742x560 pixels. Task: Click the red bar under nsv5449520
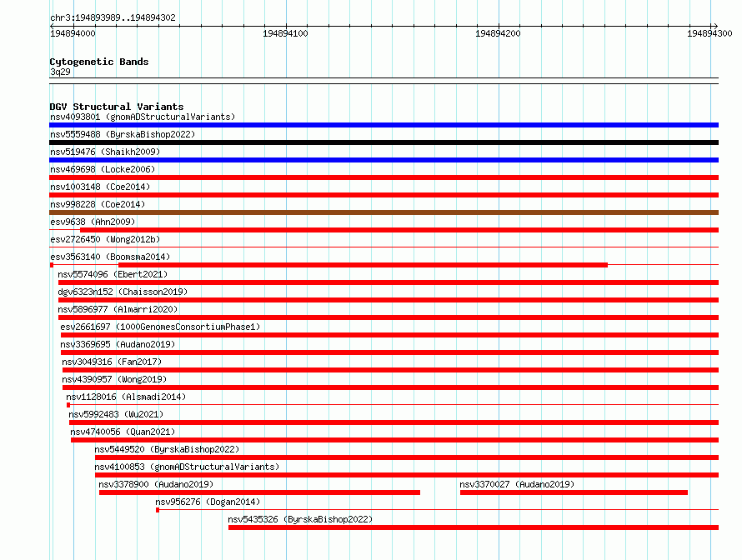(407, 457)
